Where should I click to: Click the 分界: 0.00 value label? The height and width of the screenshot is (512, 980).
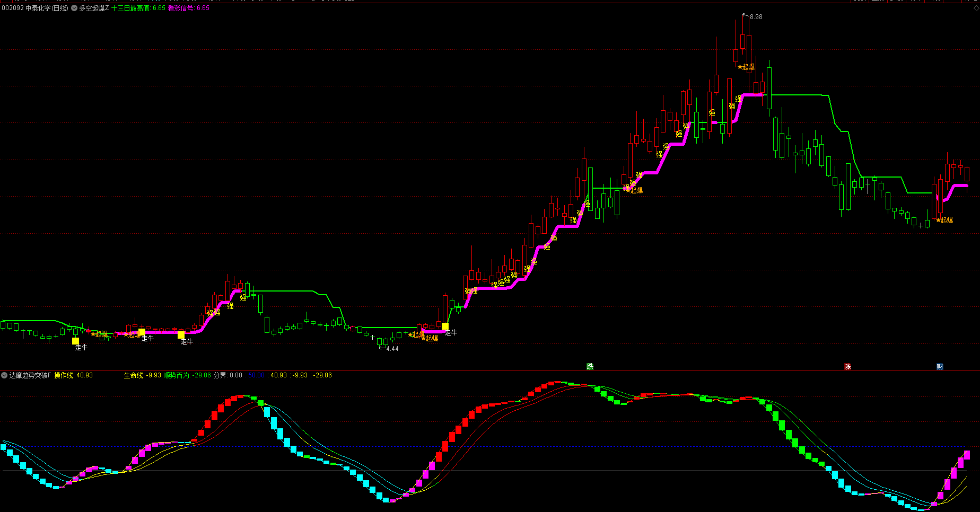(228, 375)
